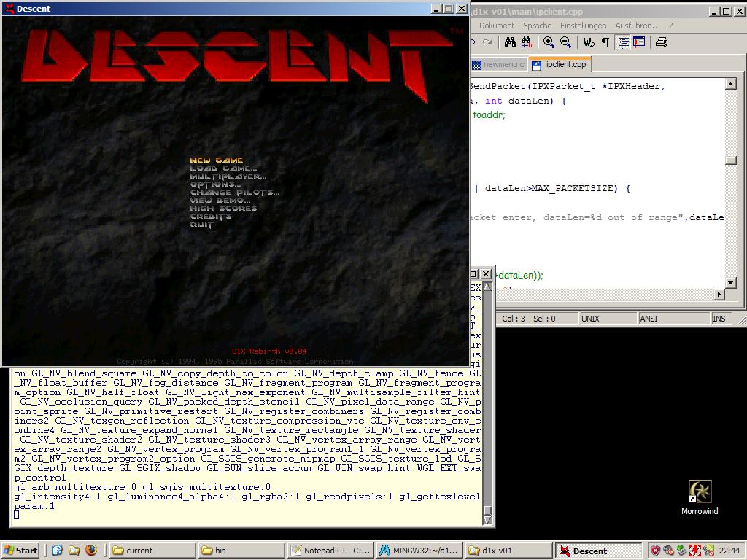Toggle the indent guide toolbar button
This screenshot has width=747, height=560.
coord(623,42)
